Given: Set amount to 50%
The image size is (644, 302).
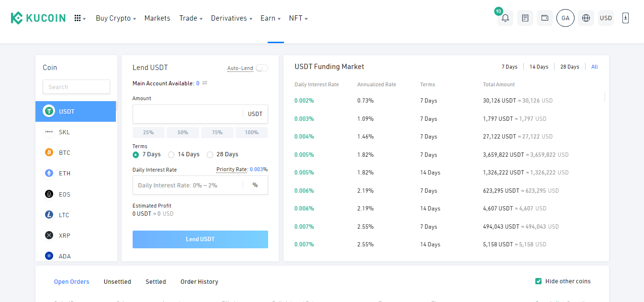Looking at the screenshot, I should point(183,132).
